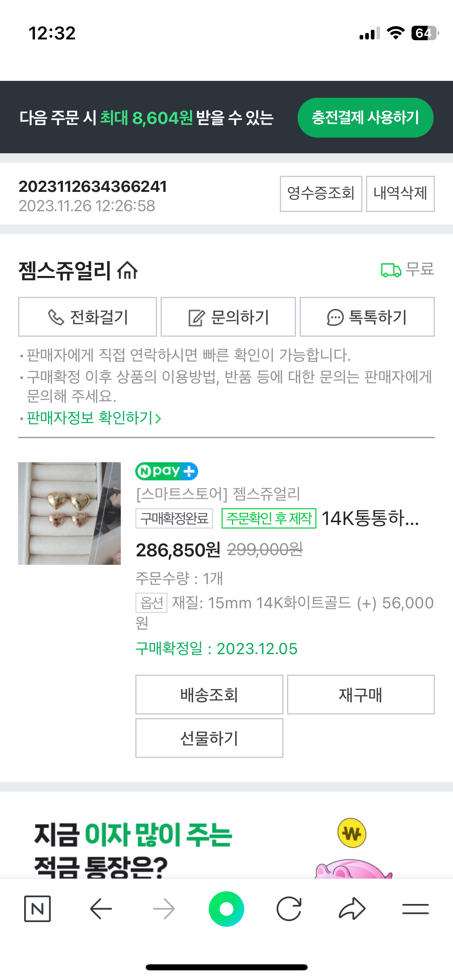
Task: Tap 선물하기 to send as a gift
Action: (x=209, y=738)
